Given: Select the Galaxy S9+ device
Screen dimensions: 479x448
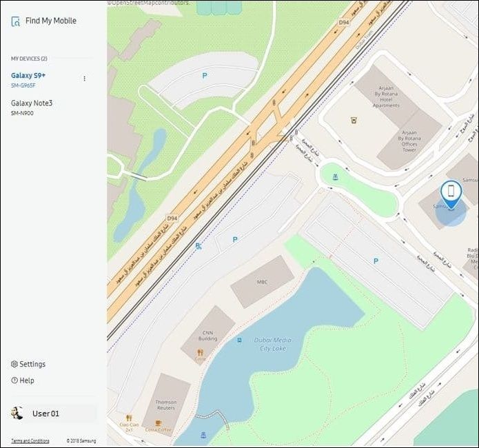Looking at the screenshot, I should point(28,76).
